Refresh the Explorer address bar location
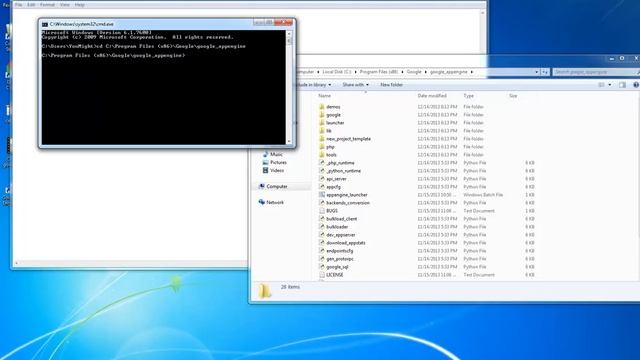This screenshot has width=640, height=360. pyautogui.click(x=545, y=72)
